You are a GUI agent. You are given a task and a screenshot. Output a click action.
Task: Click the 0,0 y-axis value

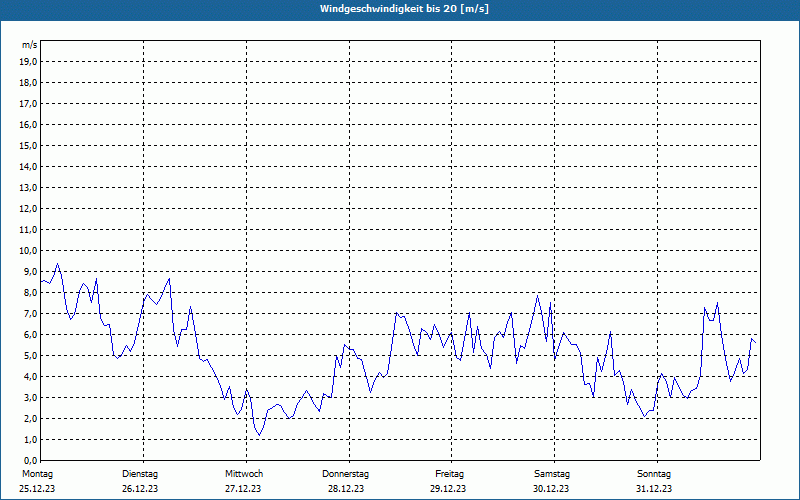[30, 460]
